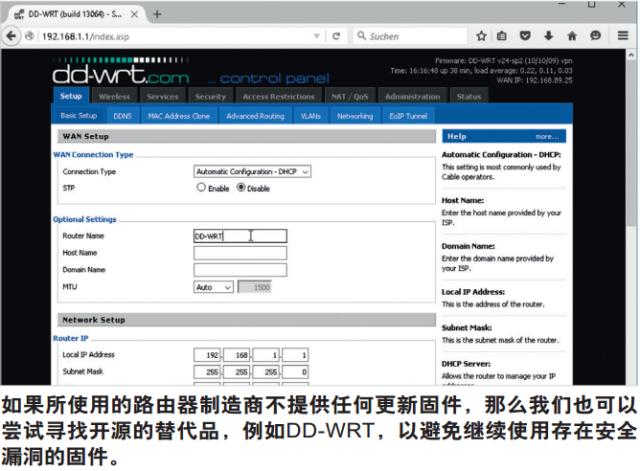
Task: Open the hamburger menu in the browser
Action: pos(623,36)
